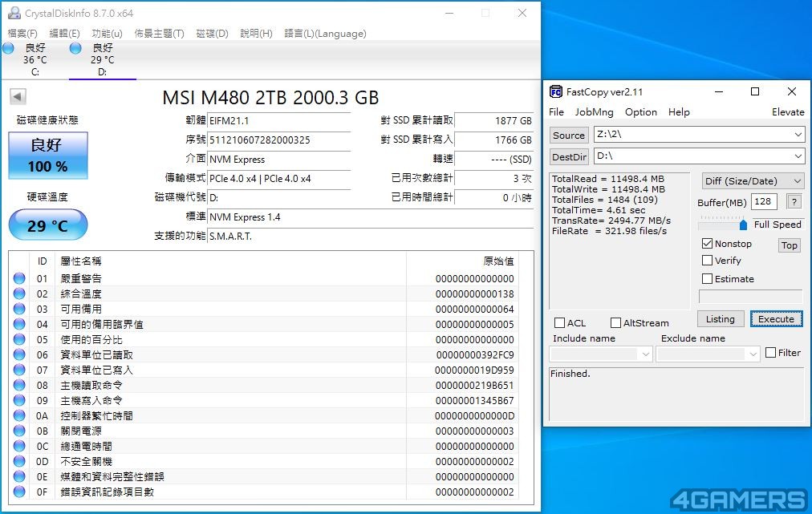Expand the Exclude name dropdown
812x514 pixels.
(x=753, y=354)
